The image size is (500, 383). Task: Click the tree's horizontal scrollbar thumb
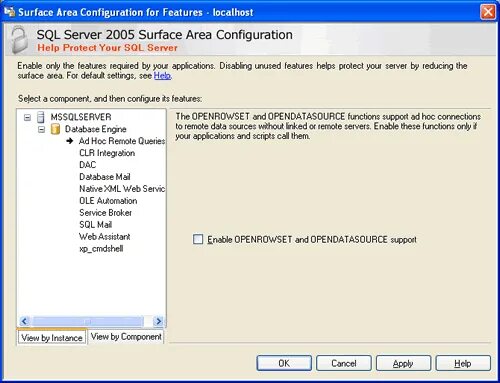[87, 321]
